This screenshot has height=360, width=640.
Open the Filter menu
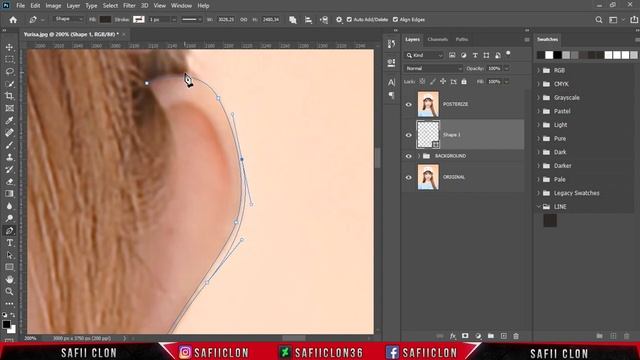pos(129,6)
